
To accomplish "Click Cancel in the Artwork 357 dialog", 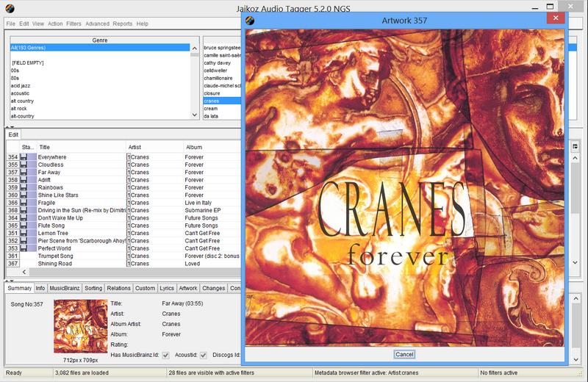I will 404,354.
